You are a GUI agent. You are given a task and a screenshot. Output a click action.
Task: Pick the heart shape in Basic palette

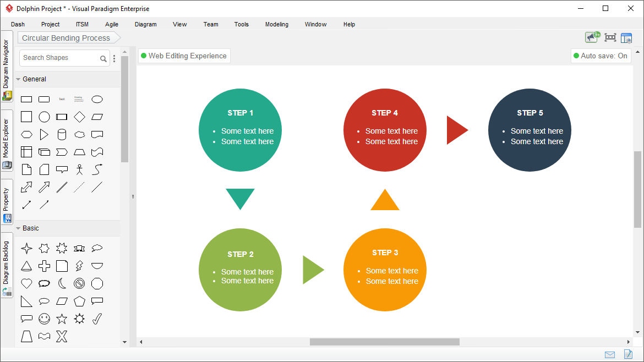tap(26, 284)
